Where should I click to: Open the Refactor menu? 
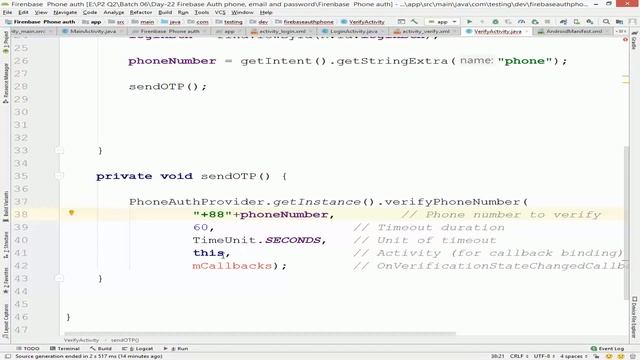pos(140,12)
